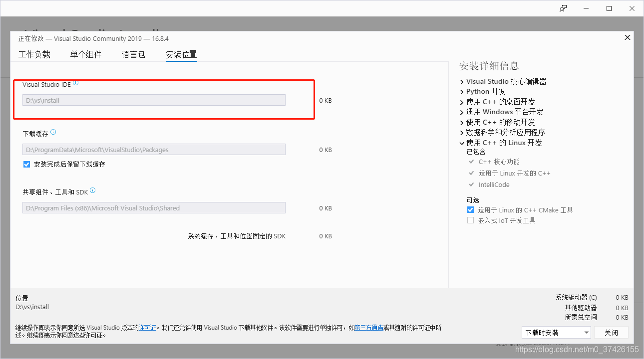The width and height of the screenshot is (644, 359).
Task: Open the feedback icon in the title bar
Action: pyautogui.click(x=563, y=8)
